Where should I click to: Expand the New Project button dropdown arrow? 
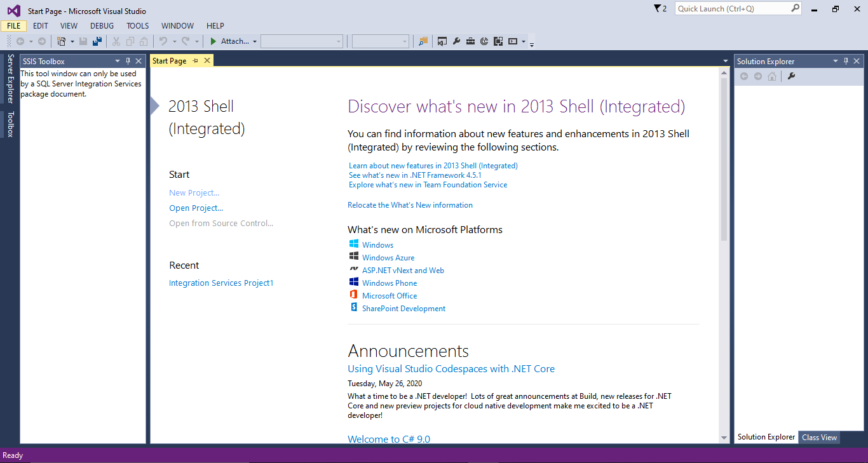(x=72, y=41)
